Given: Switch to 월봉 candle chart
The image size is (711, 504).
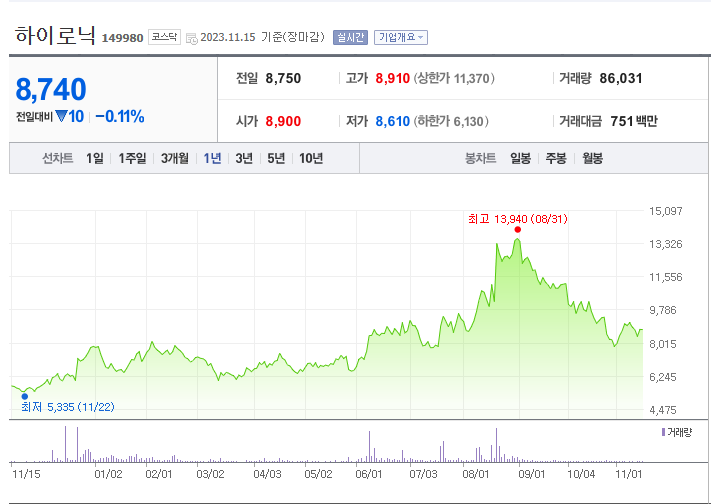Looking at the screenshot, I should pos(592,158).
